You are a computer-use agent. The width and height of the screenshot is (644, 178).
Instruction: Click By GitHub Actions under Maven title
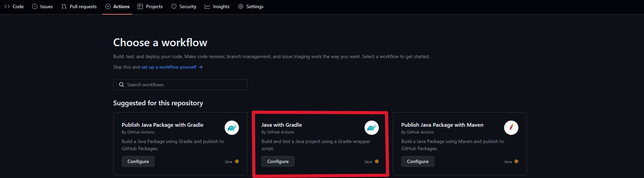pyautogui.click(x=418, y=132)
